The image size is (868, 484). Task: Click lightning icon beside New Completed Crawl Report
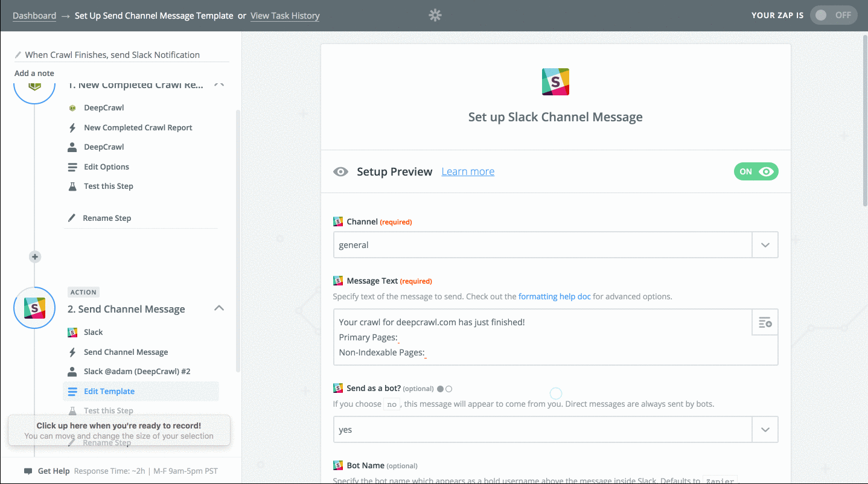[72, 128]
